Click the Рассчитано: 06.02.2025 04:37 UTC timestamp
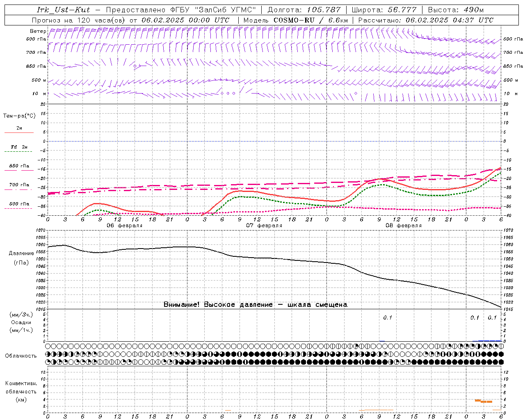525x420 pixels. (x=426, y=20)
